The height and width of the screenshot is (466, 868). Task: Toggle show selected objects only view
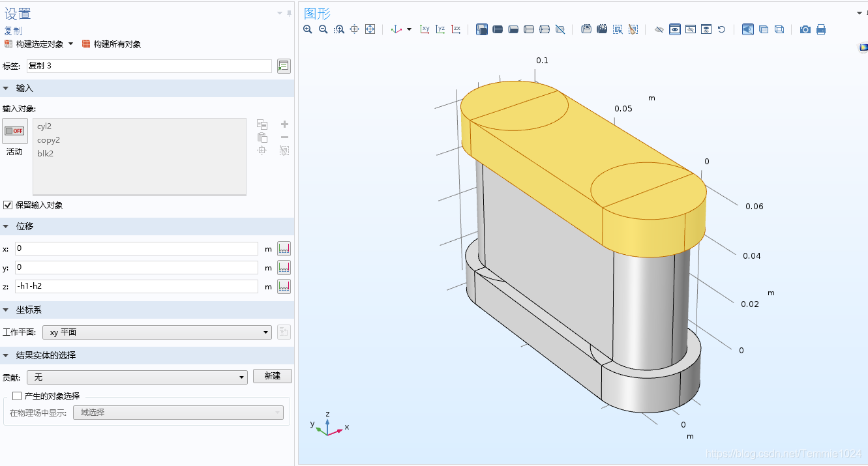675,29
